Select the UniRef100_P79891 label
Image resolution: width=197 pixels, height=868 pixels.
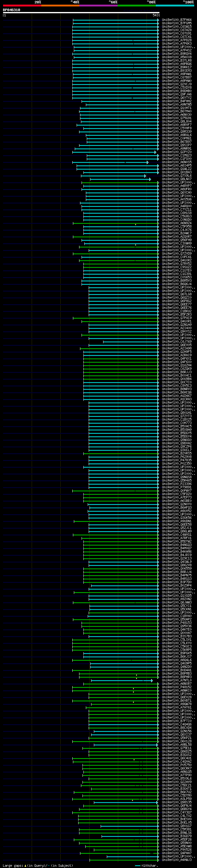pyautogui.click(x=177, y=487)
